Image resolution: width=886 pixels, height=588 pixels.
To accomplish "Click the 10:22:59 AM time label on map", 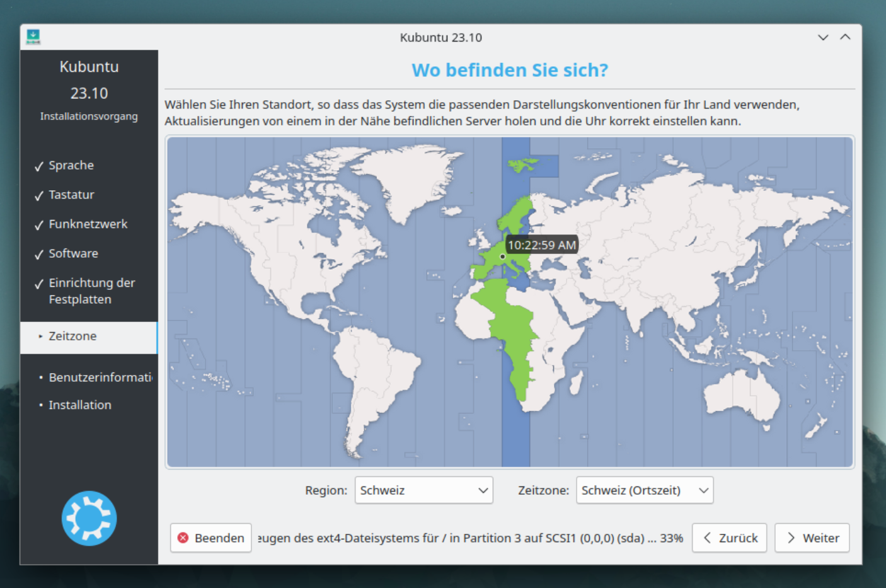I will (x=541, y=245).
